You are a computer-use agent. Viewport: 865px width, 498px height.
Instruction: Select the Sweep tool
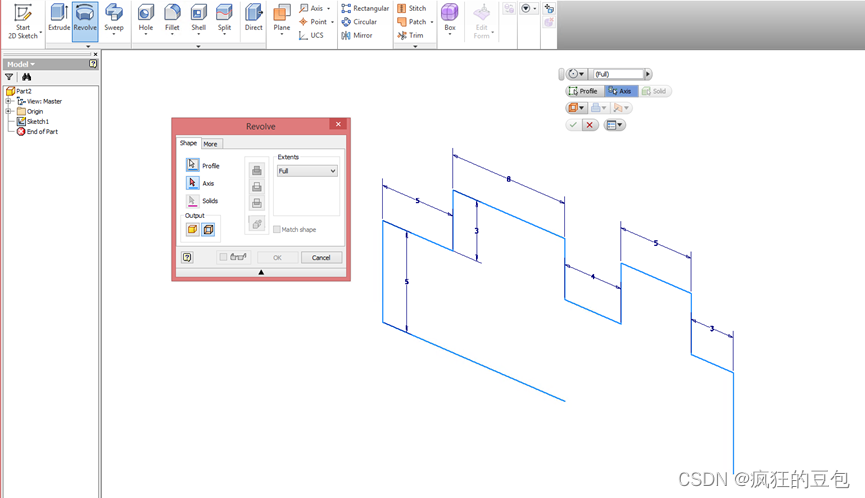(x=114, y=17)
